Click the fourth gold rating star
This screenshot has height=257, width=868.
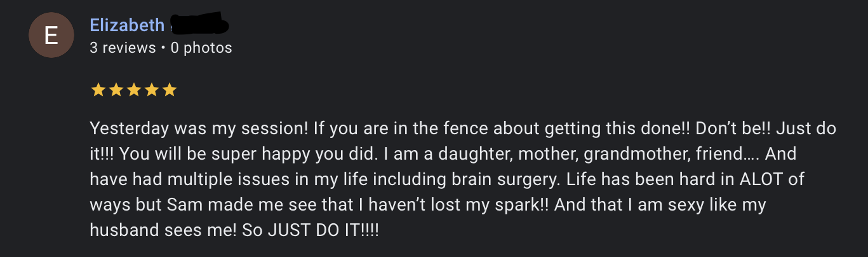click(151, 90)
